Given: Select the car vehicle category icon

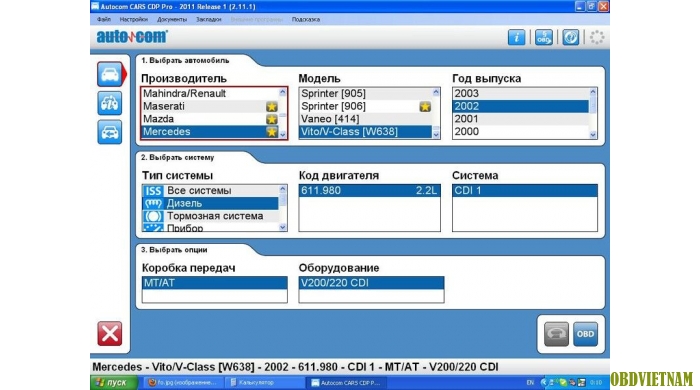Looking at the screenshot, I should coord(110,74).
